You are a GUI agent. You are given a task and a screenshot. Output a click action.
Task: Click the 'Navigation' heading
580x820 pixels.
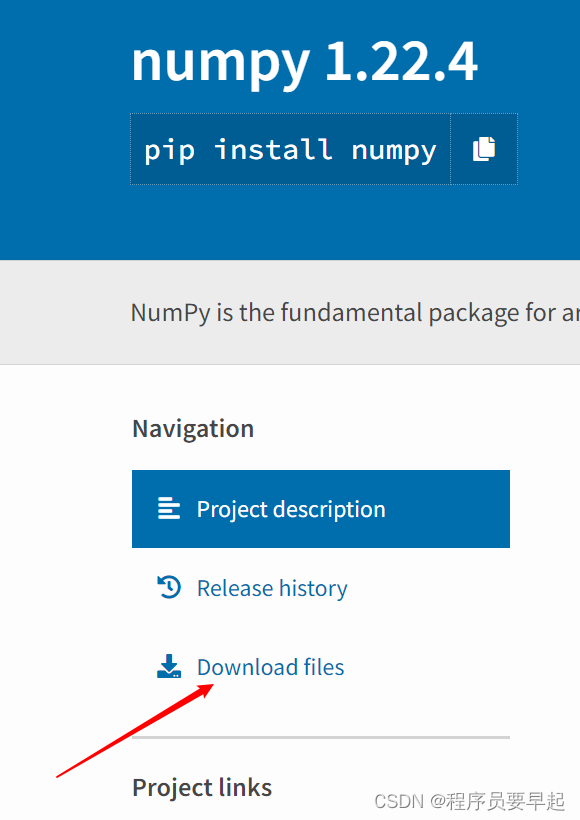click(193, 429)
